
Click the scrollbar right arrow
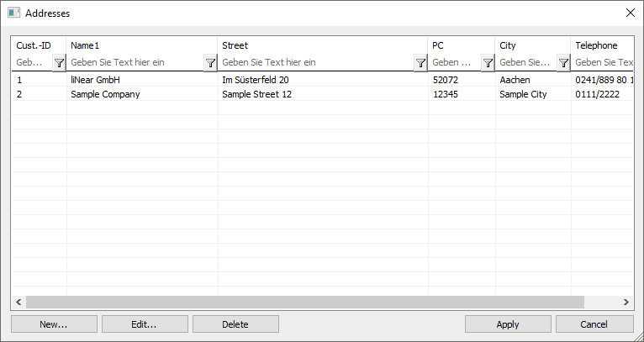point(626,303)
